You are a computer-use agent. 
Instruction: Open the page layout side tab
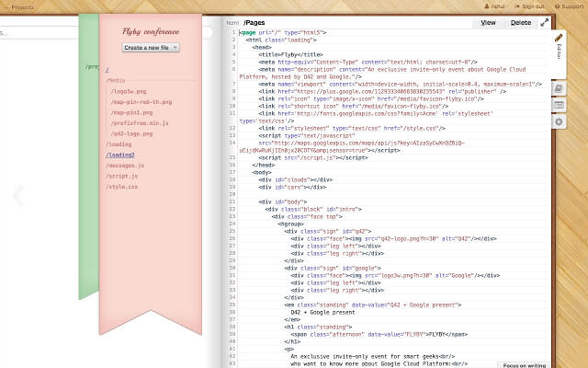click(x=559, y=105)
